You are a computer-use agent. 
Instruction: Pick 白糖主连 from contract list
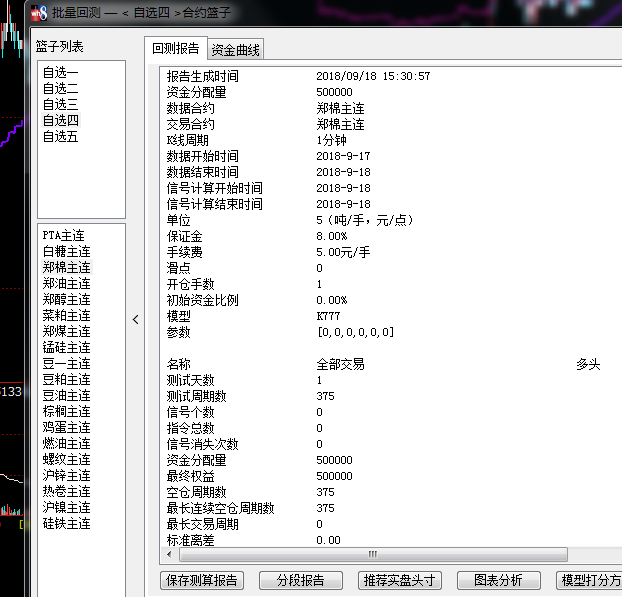coord(66,252)
